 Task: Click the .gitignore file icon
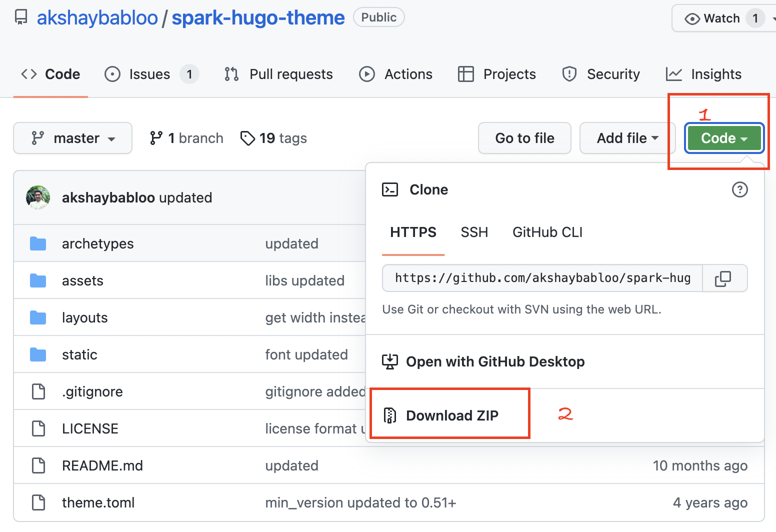[38, 391]
